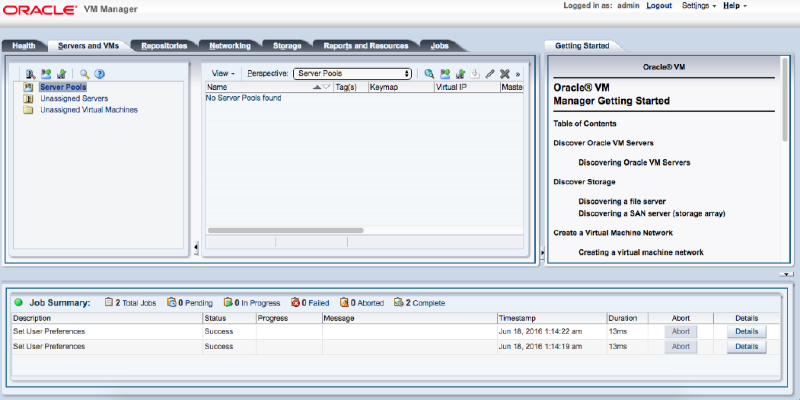The image size is (800, 400).
Task: Click Discover Servers icon in left navigation toolbar
Action: tap(31, 73)
